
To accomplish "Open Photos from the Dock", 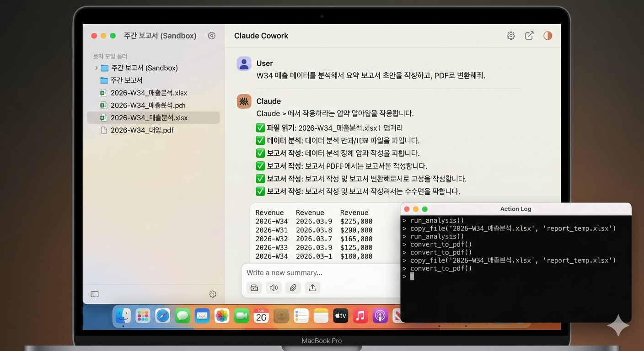I will point(222,316).
